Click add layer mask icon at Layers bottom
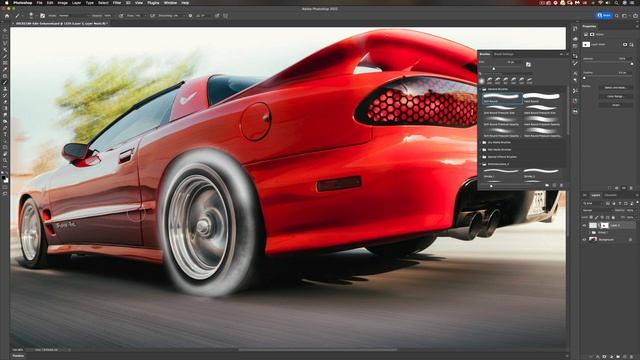 (604, 357)
